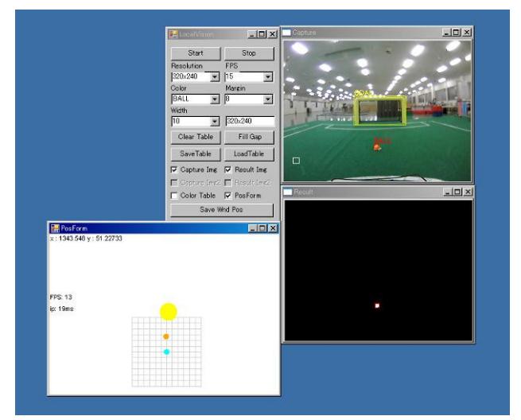
Task: Click the Stop button
Action: coord(249,53)
